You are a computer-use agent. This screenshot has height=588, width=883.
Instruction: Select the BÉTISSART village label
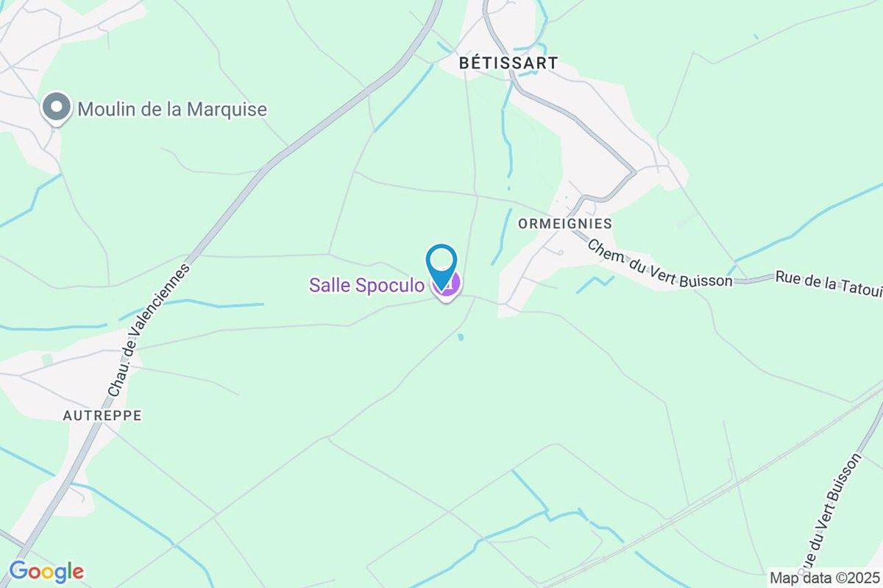pyautogui.click(x=508, y=63)
